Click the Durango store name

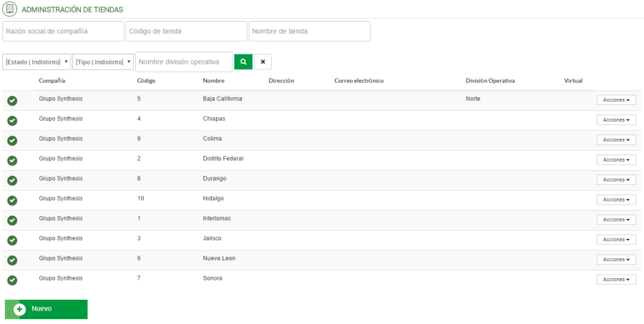tap(215, 179)
